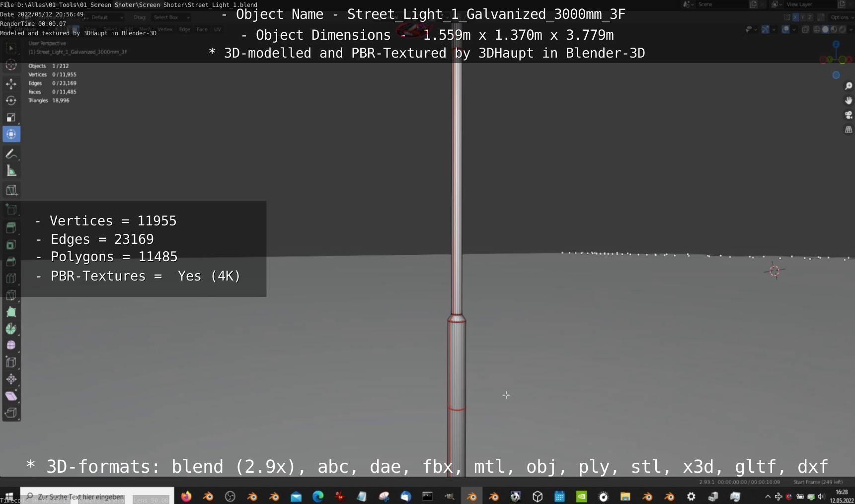
Task: Open the UV menu
Action: [x=218, y=29]
